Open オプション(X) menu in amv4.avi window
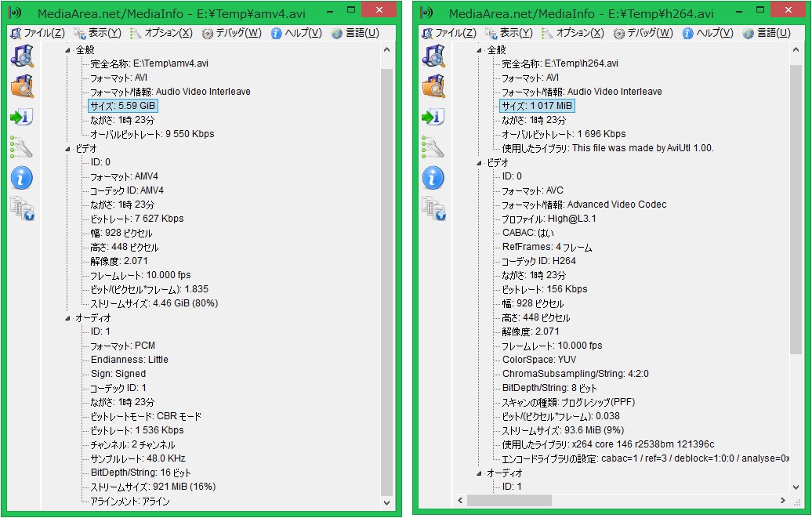Viewport: 812px width, 518px height. 161,33
